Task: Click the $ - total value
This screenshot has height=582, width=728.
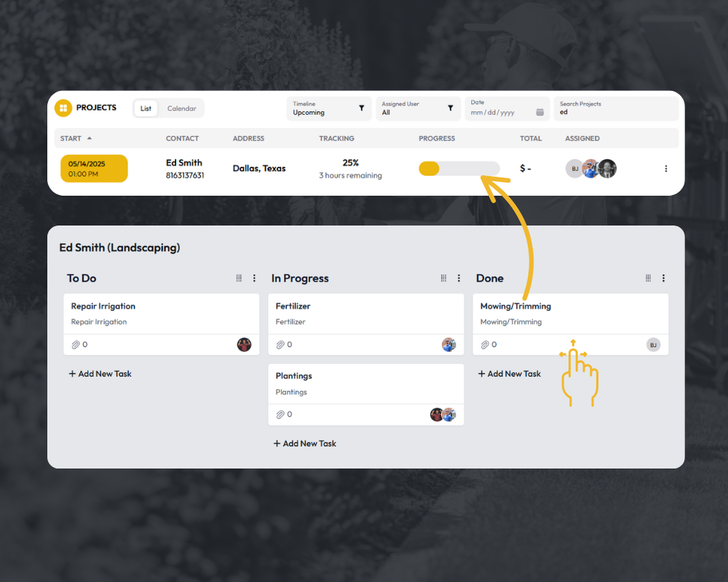Action: [525, 169]
